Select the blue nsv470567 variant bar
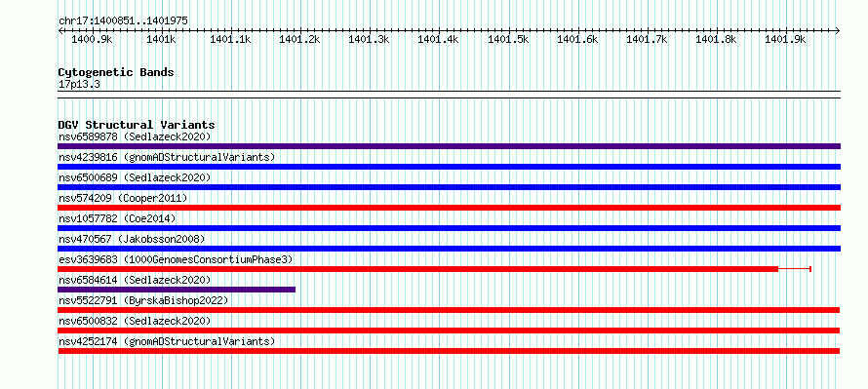Viewport: 868px width, 389px height. coord(449,249)
